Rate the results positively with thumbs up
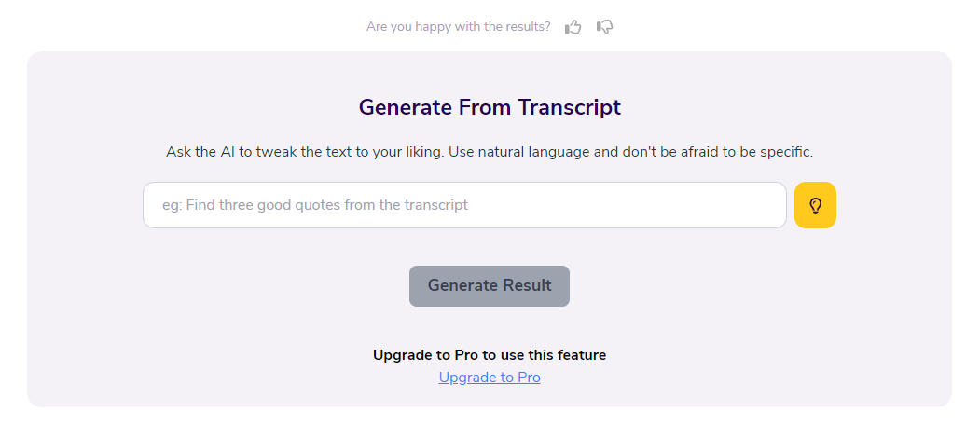The width and height of the screenshot is (980, 440). point(573,27)
